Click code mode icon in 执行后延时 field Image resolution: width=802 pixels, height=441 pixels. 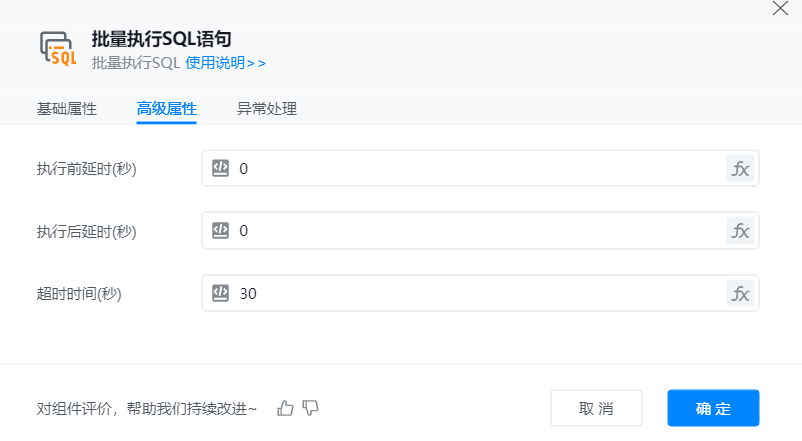click(x=221, y=231)
